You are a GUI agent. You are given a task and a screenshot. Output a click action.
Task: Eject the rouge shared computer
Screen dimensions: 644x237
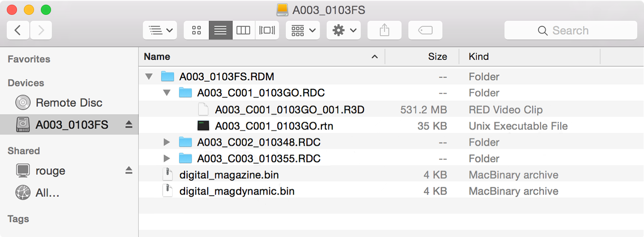pos(129,171)
